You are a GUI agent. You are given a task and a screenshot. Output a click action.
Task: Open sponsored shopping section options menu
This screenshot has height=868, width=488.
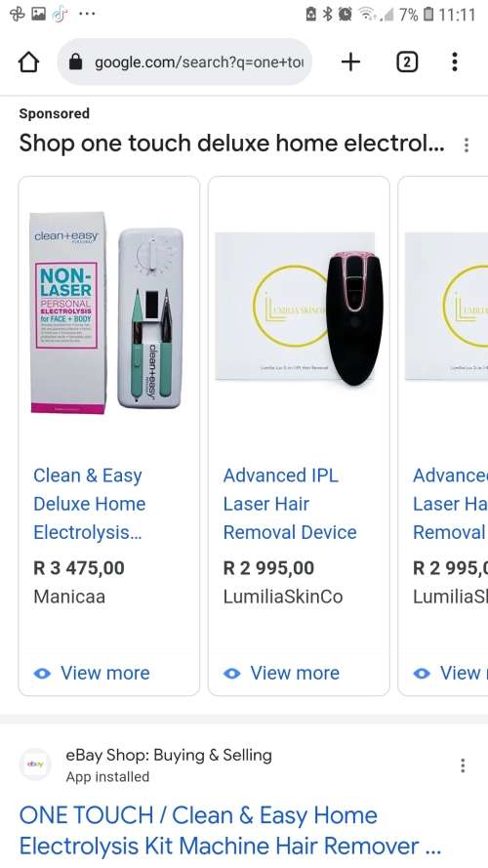467,145
